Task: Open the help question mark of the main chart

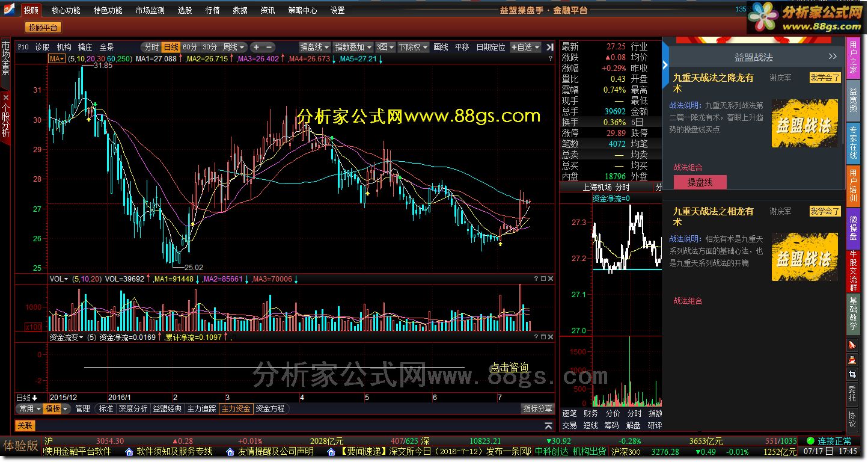Action: tap(551, 59)
